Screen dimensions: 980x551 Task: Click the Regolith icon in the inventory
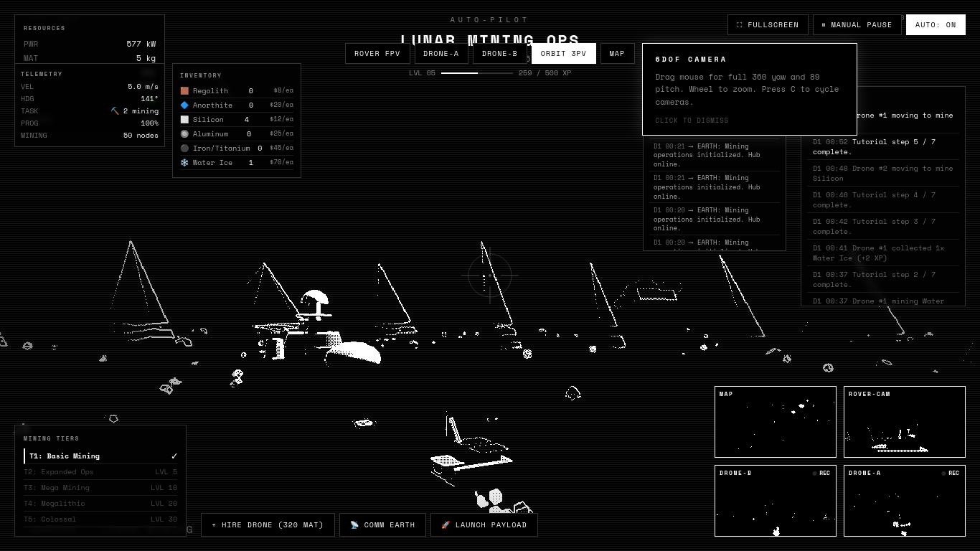coord(184,91)
